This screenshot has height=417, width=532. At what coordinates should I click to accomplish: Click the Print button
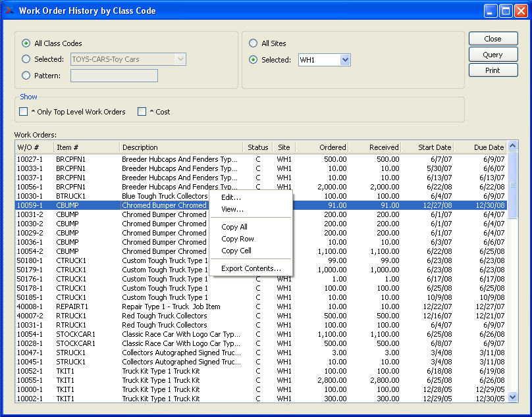click(x=492, y=70)
